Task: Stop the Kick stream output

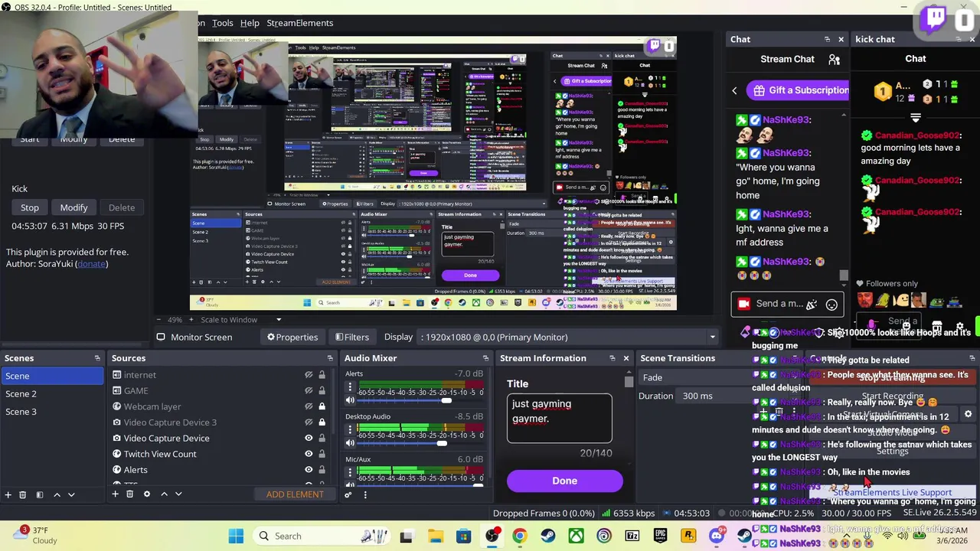Action: click(30, 207)
